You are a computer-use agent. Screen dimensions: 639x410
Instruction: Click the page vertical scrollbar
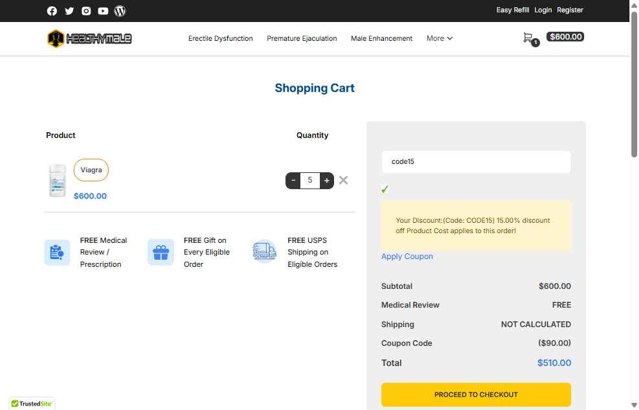634,84
